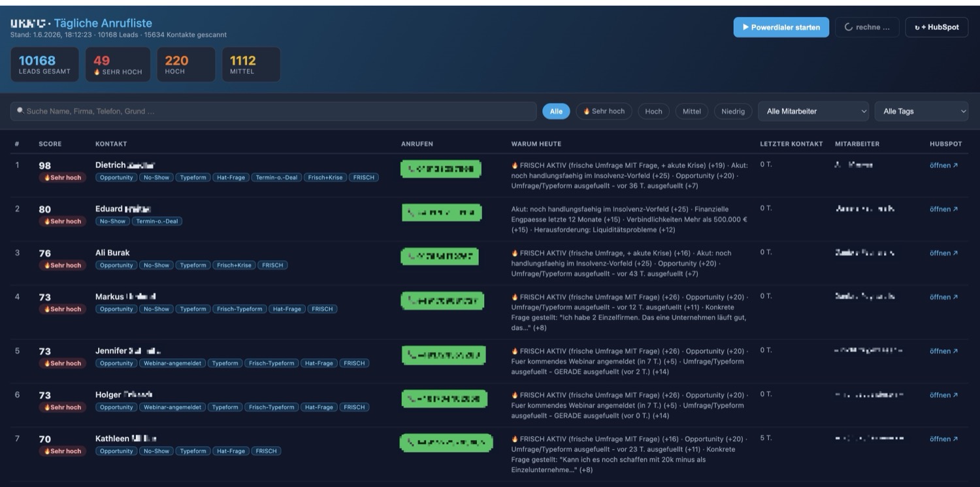
Task: Click Webinar-angemeldet tag in Jennifer's row
Action: coord(173,364)
